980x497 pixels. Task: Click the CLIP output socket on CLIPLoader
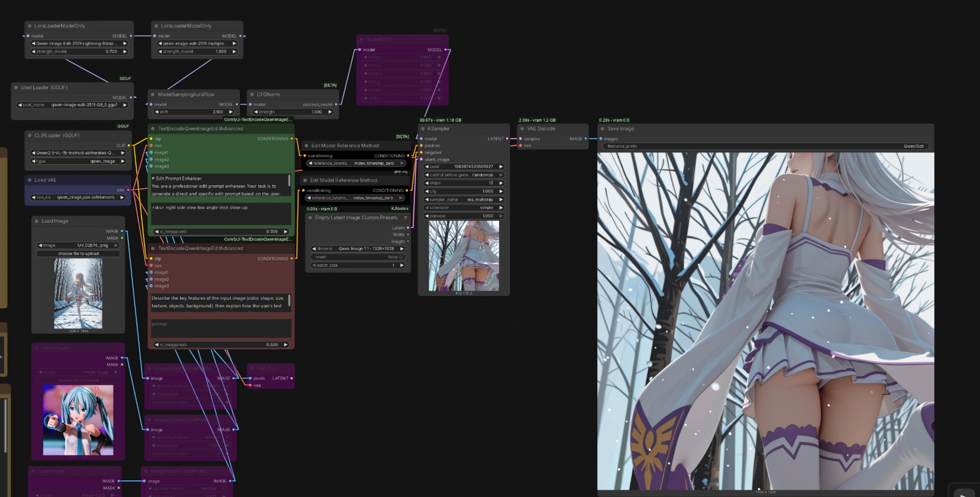[x=129, y=146]
